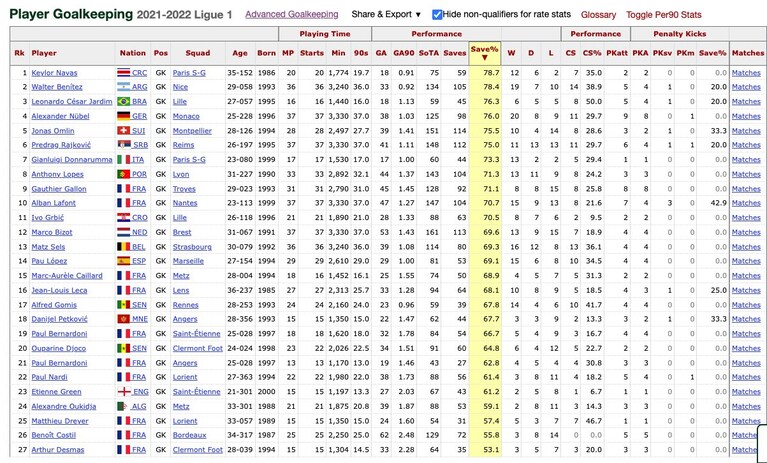This screenshot has height=463, width=767.
Task: Open the Montpellier squad link
Action: coord(192,131)
